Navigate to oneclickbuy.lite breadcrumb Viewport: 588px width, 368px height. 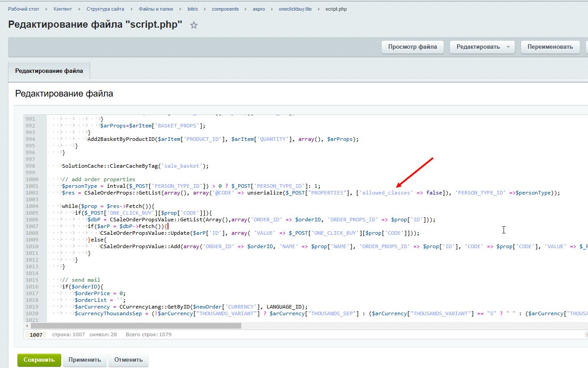tap(295, 9)
